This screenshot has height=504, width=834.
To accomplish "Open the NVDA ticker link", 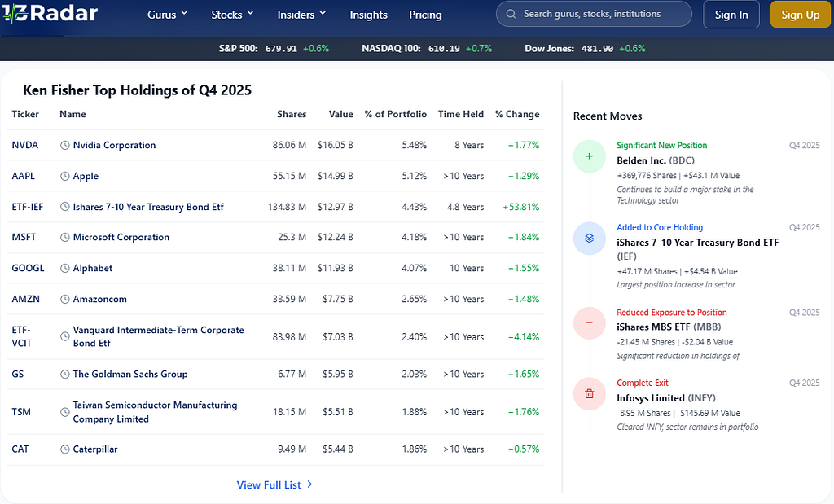I will (x=25, y=145).
